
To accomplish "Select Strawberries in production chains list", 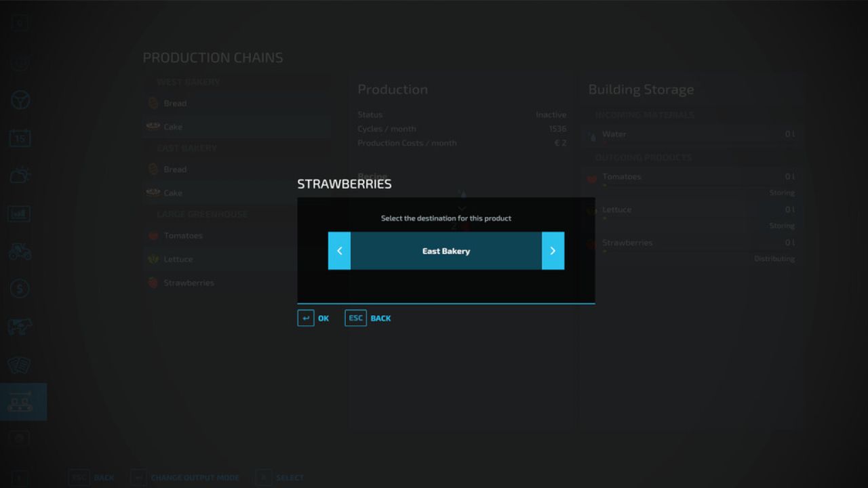I will click(x=237, y=283).
